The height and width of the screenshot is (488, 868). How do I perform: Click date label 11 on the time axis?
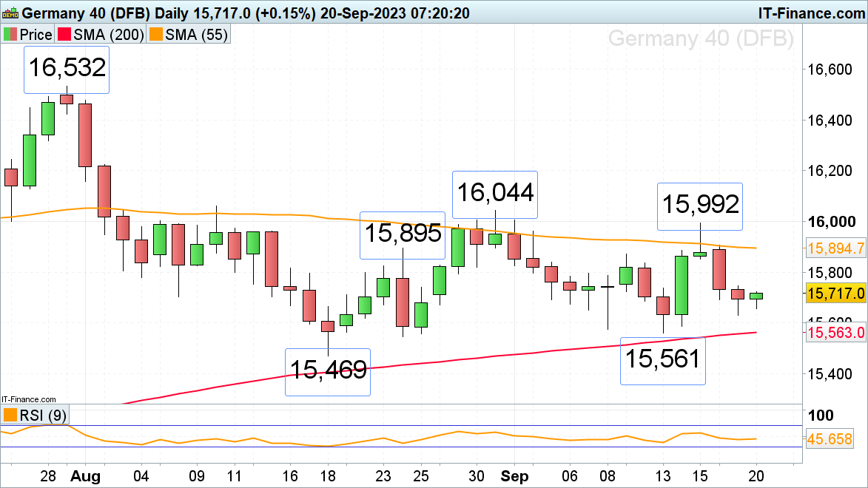(x=234, y=476)
